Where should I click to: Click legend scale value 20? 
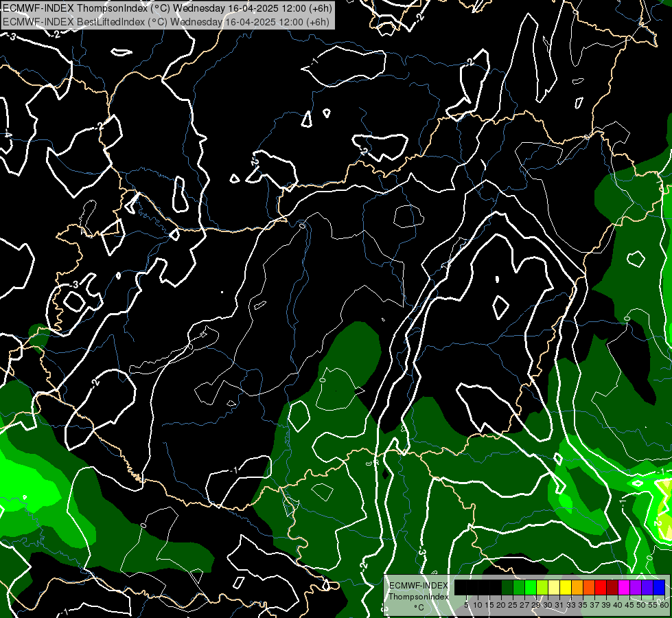(x=501, y=605)
